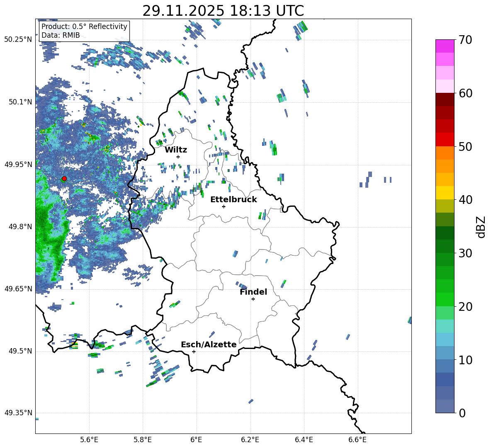This screenshot has width=491, height=448.
Task: Click the Data: RMIB text
Action: (x=61, y=35)
